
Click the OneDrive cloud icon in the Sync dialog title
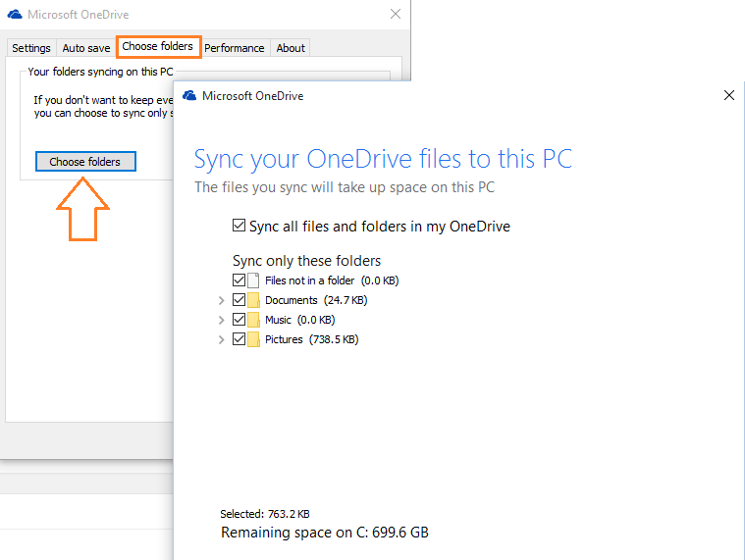coord(189,96)
